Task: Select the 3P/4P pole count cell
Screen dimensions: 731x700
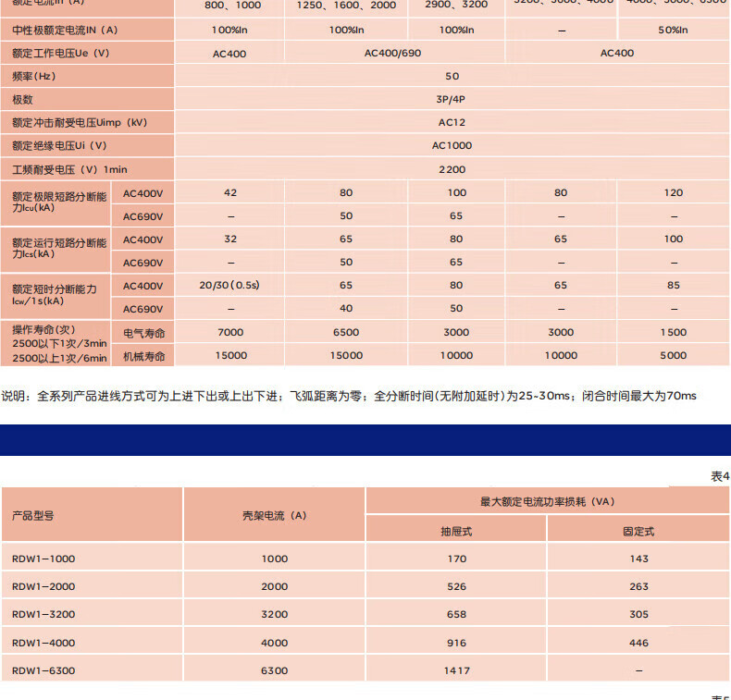Action: pyautogui.click(x=452, y=99)
